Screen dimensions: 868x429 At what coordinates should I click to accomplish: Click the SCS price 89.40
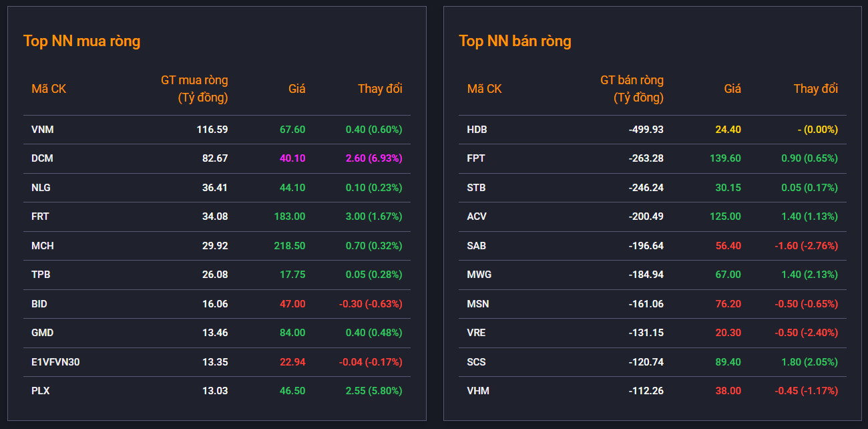click(728, 362)
